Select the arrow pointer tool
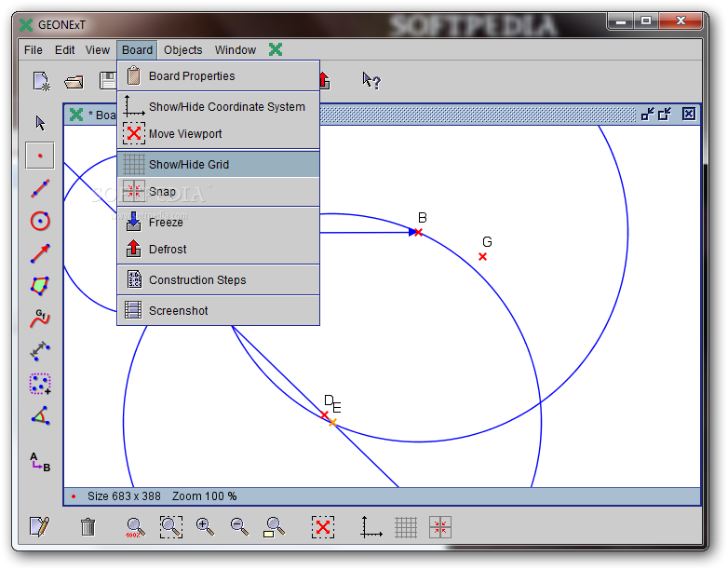This screenshot has width=728, height=570. [x=40, y=123]
